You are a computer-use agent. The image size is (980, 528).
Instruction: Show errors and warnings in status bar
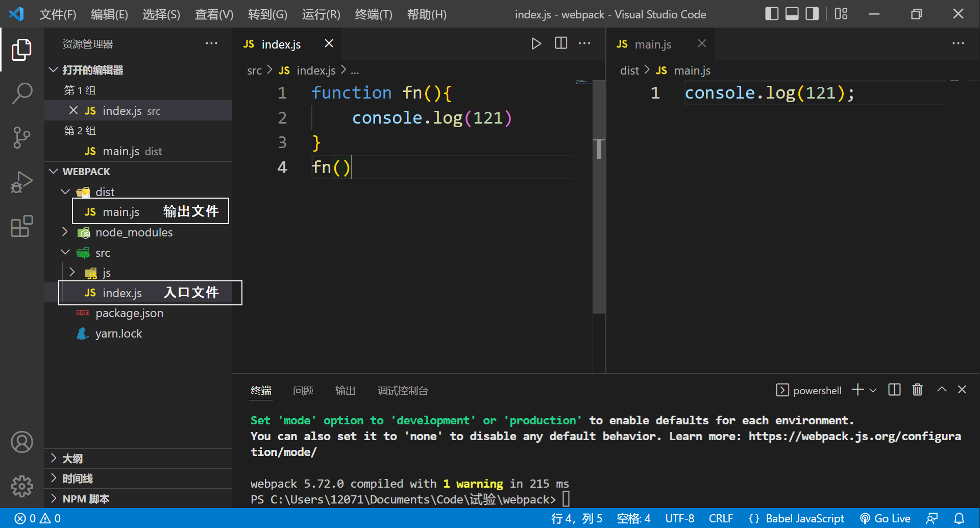[38, 518]
